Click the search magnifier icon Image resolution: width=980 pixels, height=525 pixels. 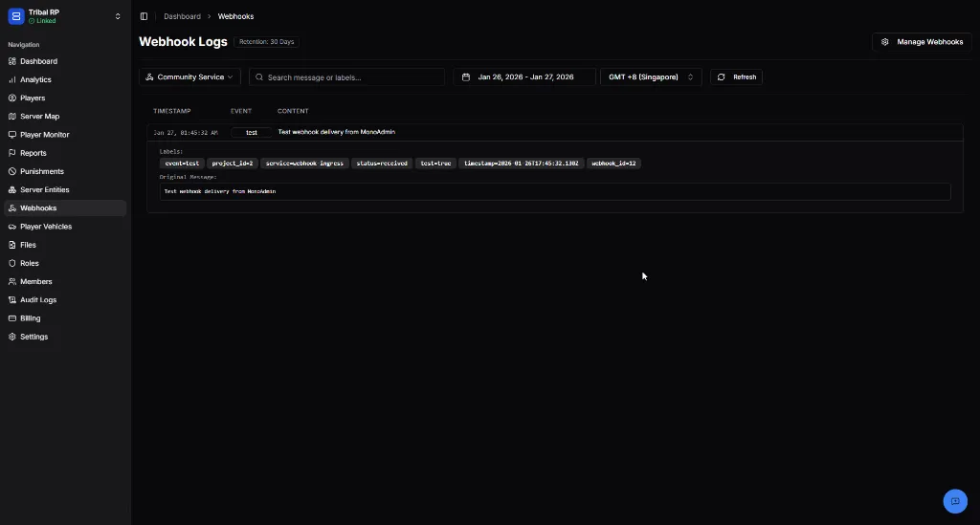[x=259, y=77]
